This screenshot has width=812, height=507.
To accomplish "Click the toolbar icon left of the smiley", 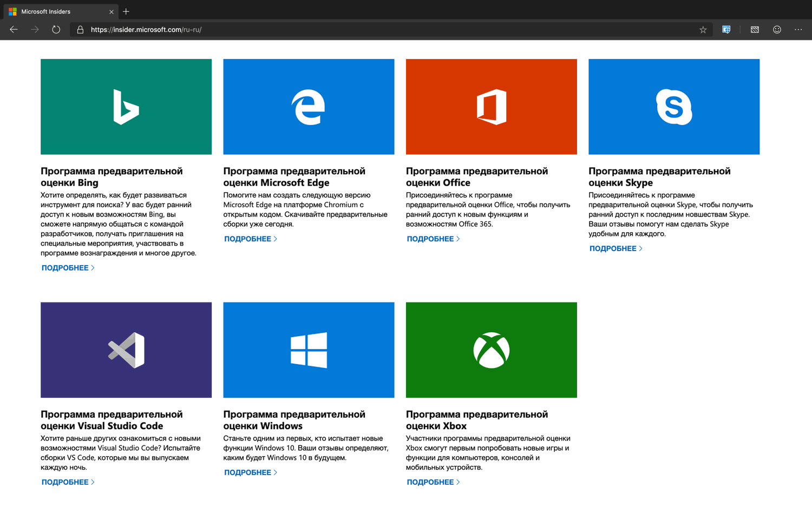I will point(755,30).
